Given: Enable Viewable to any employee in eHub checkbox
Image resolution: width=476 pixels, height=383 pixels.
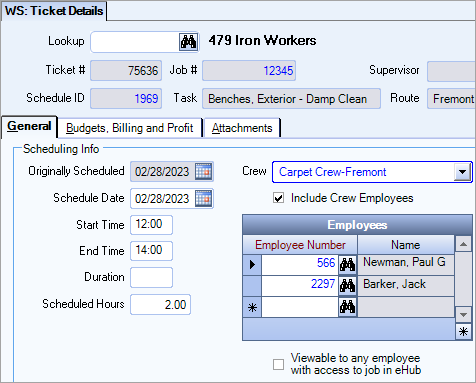Looking at the screenshot, I should [x=278, y=364].
